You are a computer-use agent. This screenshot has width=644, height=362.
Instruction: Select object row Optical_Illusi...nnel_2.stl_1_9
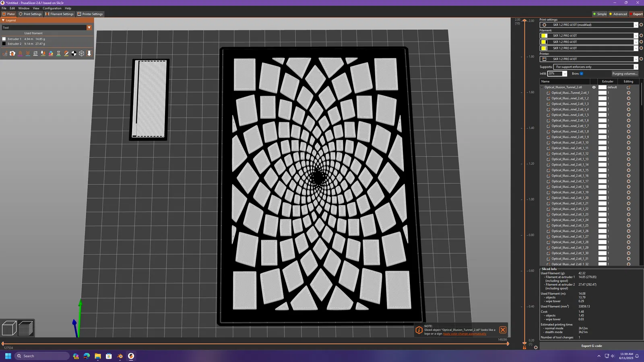[x=570, y=137]
